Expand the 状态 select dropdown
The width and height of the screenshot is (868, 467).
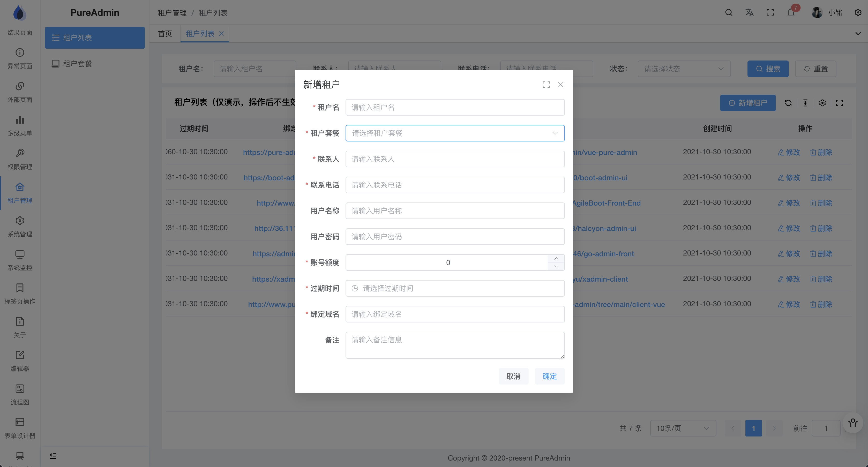684,69
